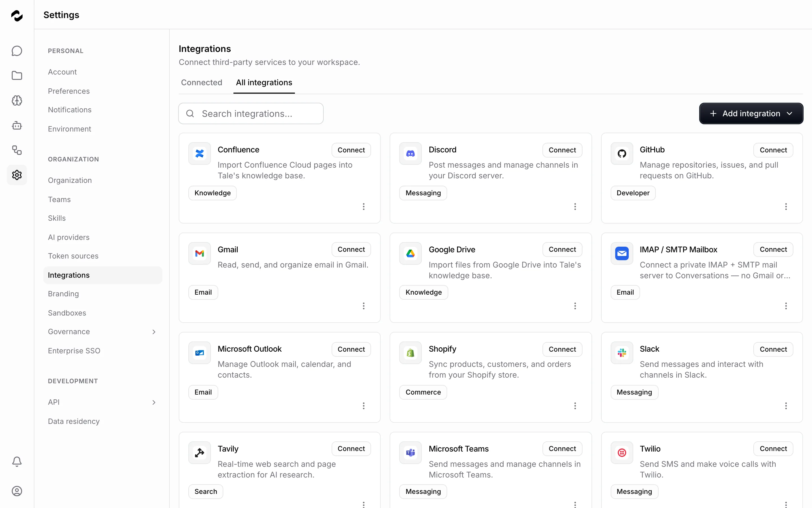This screenshot has height=508, width=812.
Task: Expand the API settings section
Action: pyautogui.click(x=103, y=402)
